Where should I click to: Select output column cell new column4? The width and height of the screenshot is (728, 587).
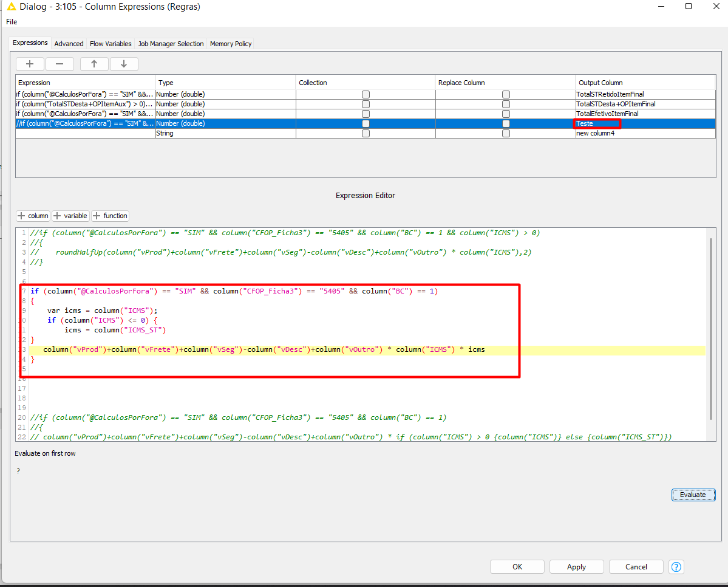click(645, 134)
